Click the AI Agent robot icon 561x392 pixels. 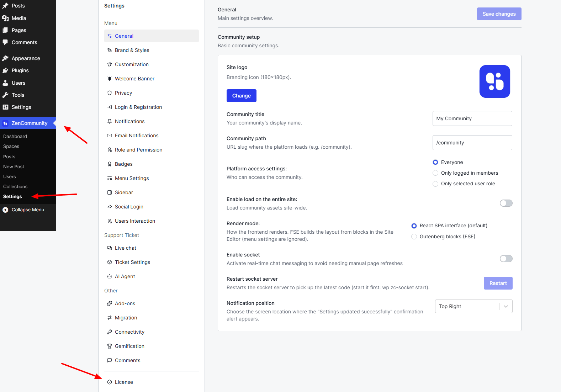[x=110, y=276]
